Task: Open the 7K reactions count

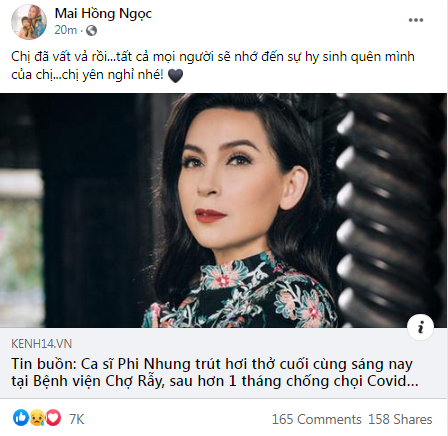Action: [x=77, y=419]
